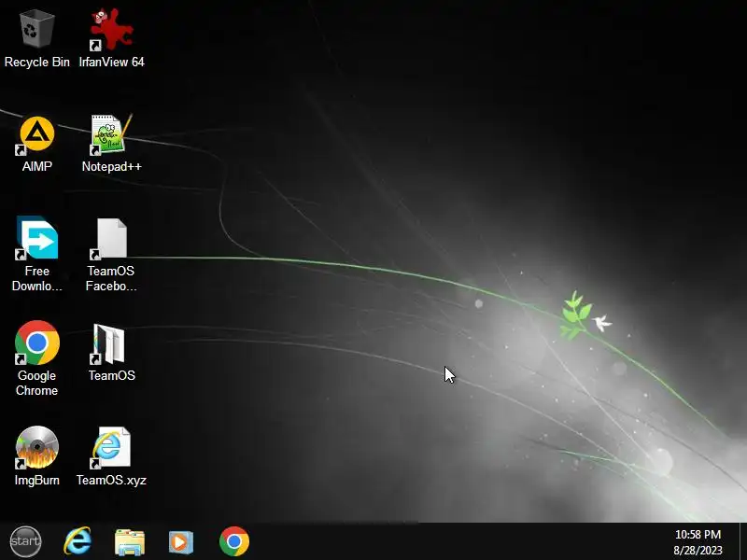Open the taskbar clock showing 10:58 PM
This screenshot has height=560, width=747.
point(698,534)
